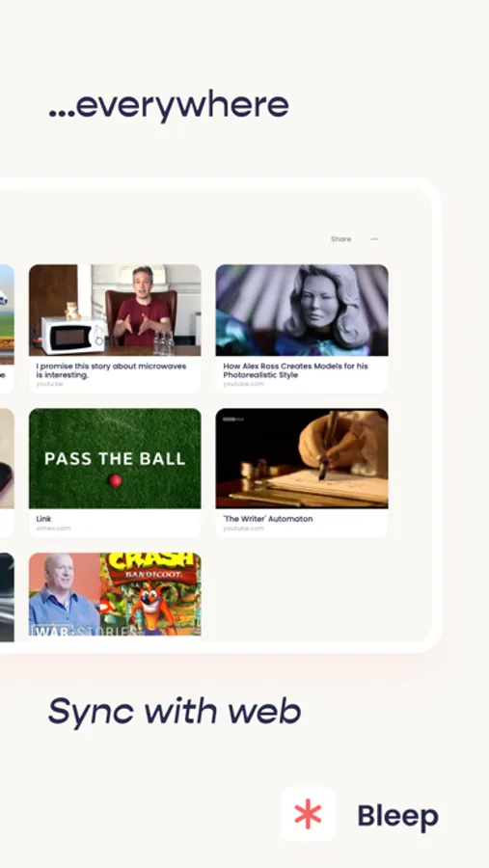Image resolution: width=489 pixels, height=868 pixels.
Task: Click the 'How Alex Ross Creates Models' title
Action: (x=295, y=370)
